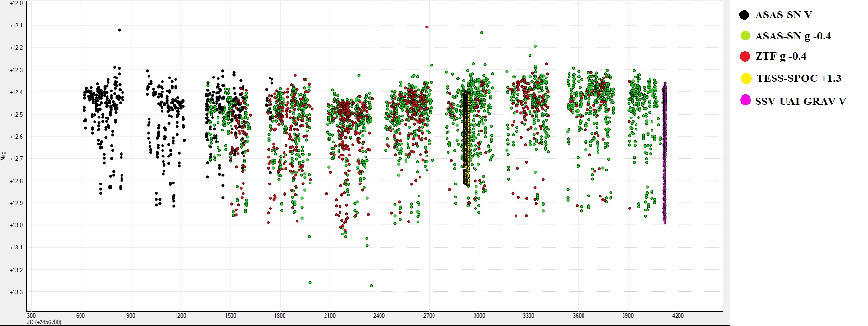Viewport: 868px width, 326px height.
Task: Select the 'ASAS-SN V' legend label
Action: [783, 15]
